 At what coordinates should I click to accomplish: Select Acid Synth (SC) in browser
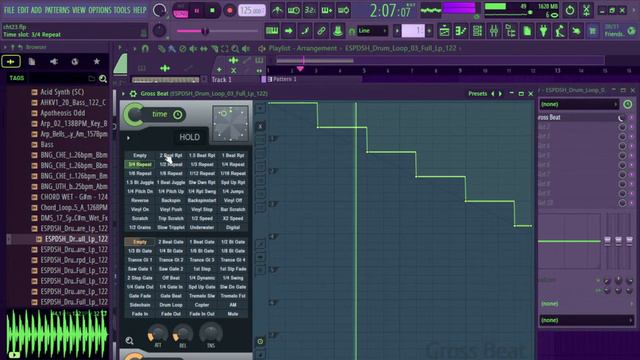(62, 92)
